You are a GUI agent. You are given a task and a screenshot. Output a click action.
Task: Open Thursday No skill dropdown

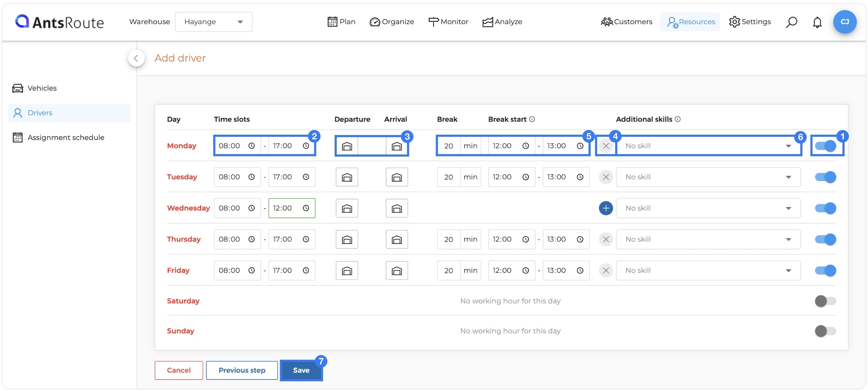click(x=708, y=239)
